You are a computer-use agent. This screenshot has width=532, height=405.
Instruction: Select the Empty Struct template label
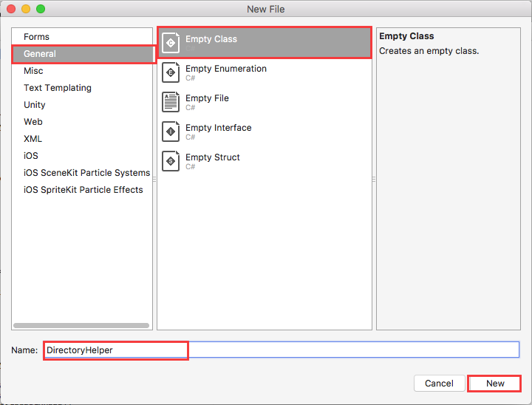point(212,157)
